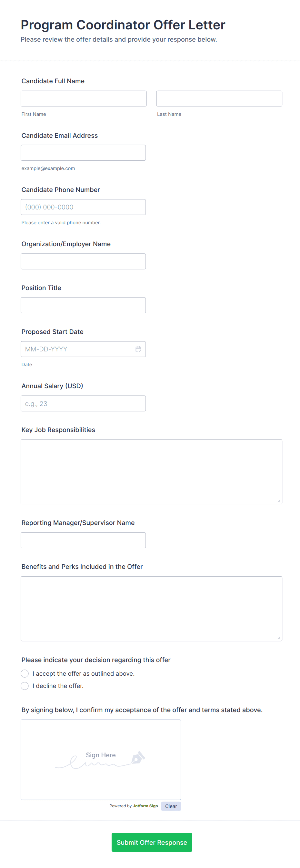Click the Sign Here signature pad

(x=101, y=760)
